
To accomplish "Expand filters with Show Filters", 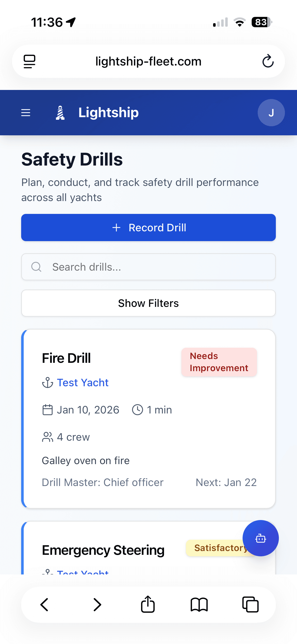I will coord(148,303).
